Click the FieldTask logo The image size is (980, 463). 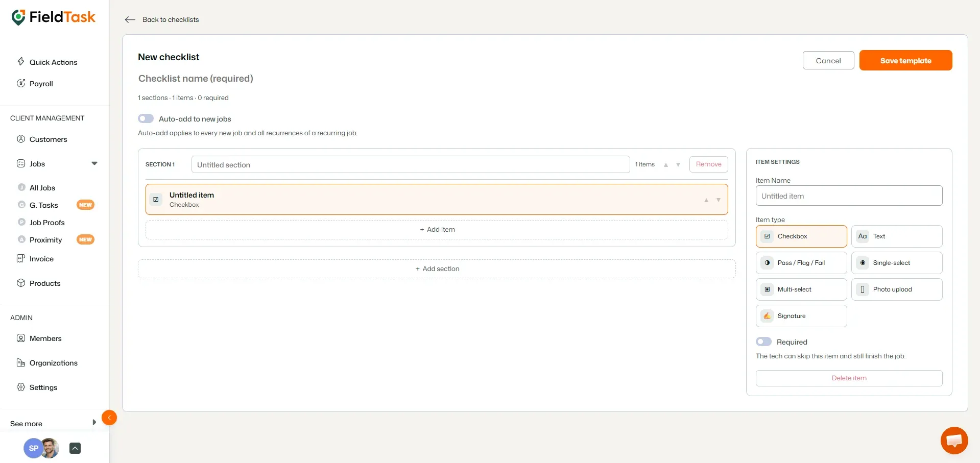pyautogui.click(x=53, y=17)
